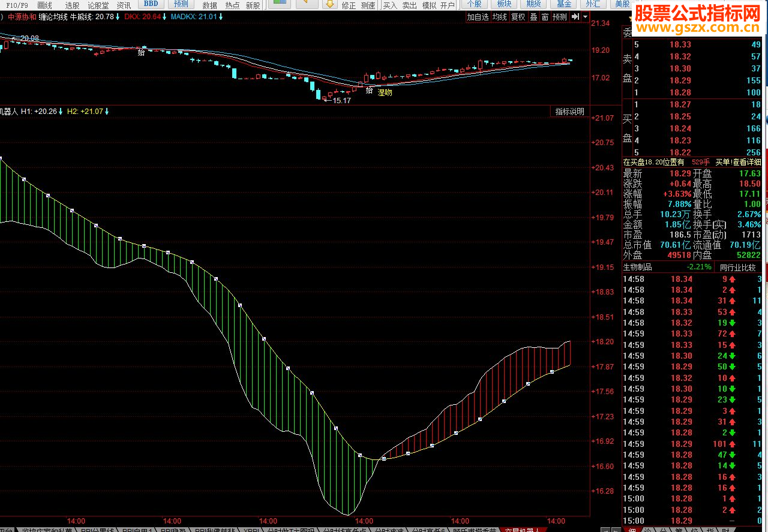Click the 买入 buy button
Viewport: 768px width, 532px height.
point(390,5)
